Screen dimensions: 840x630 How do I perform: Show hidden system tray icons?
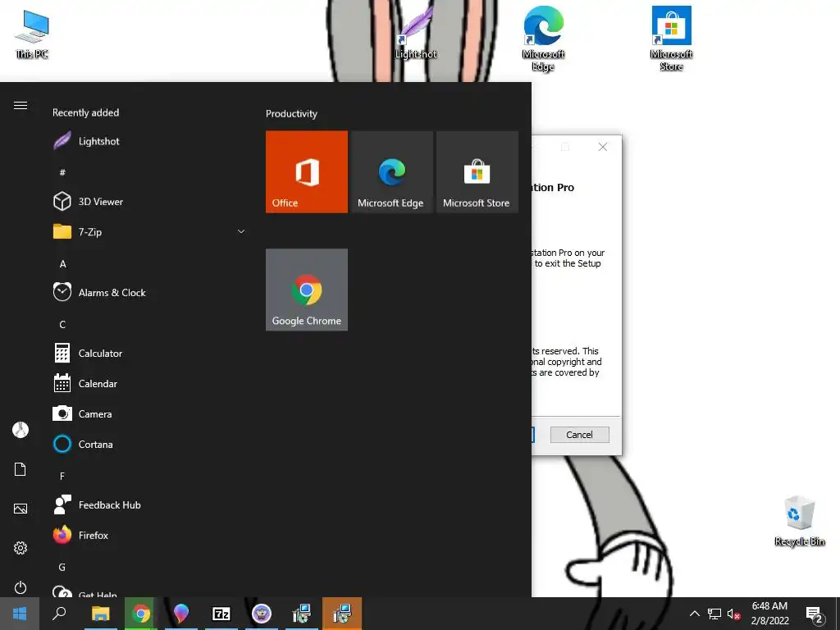pyautogui.click(x=694, y=614)
